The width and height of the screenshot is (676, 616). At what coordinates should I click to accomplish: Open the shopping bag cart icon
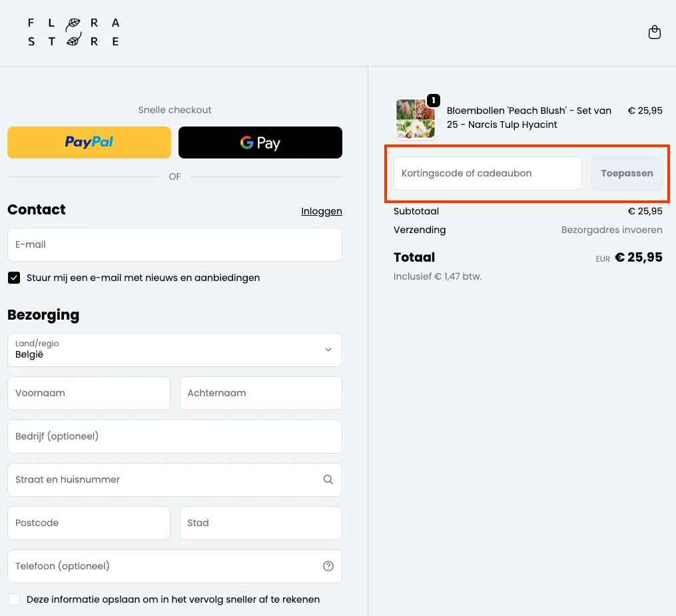click(x=655, y=32)
